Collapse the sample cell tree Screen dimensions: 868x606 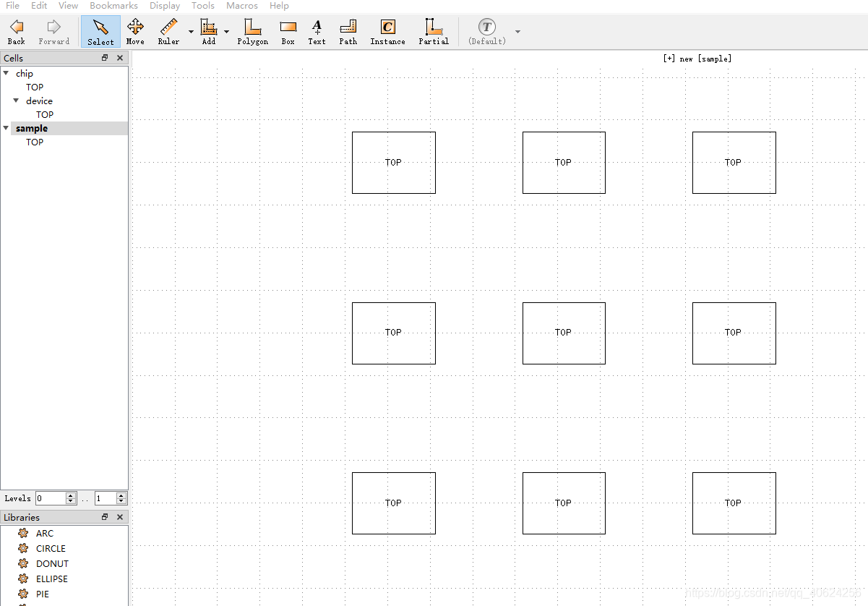coord(7,128)
